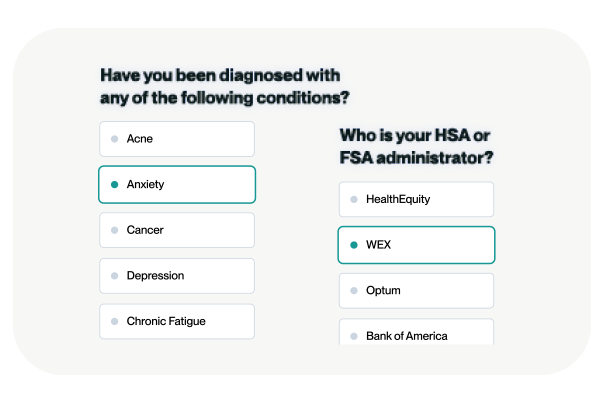Deselect the highlighted Anxiety option card
This screenshot has height=400, width=600.
click(177, 185)
